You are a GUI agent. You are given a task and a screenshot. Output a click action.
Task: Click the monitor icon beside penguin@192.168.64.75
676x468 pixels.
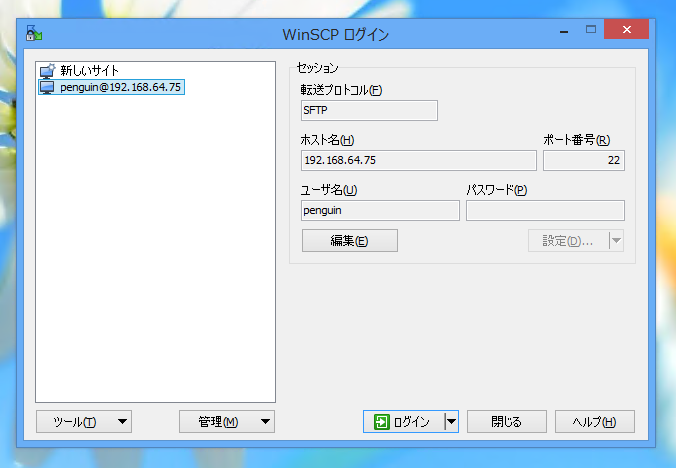click(x=47, y=87)
